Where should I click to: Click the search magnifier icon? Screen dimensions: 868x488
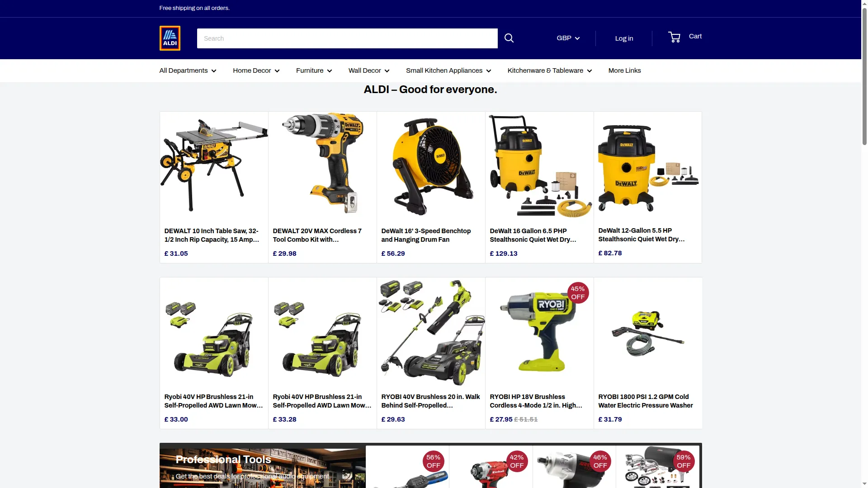(509, 38)
